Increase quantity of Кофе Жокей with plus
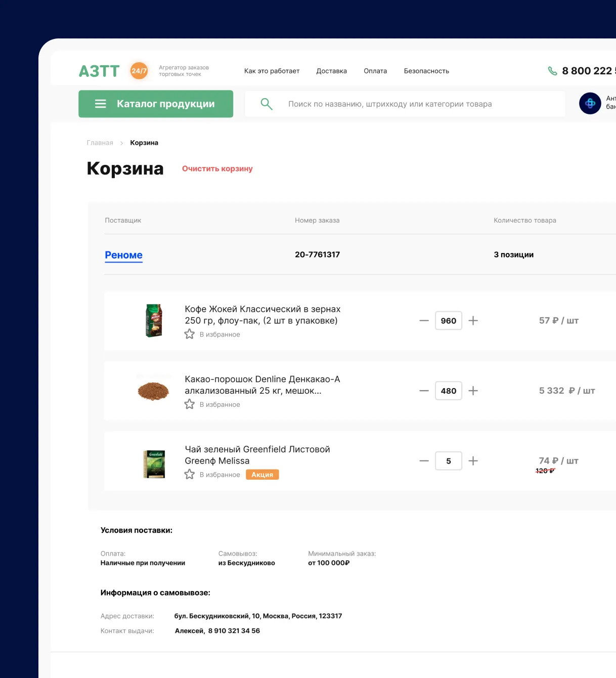Screen dimensions: 616x678 click(x=473, y=321)
